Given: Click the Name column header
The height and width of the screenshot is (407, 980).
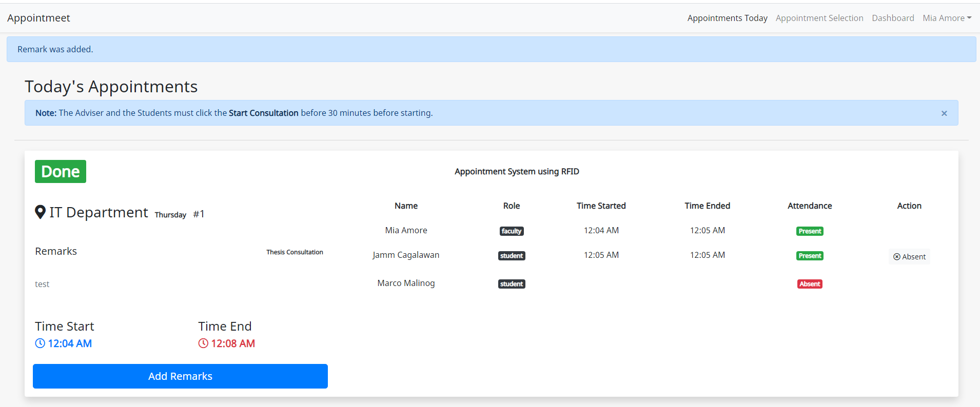Looking at the screenshot, I should (406, 206).
